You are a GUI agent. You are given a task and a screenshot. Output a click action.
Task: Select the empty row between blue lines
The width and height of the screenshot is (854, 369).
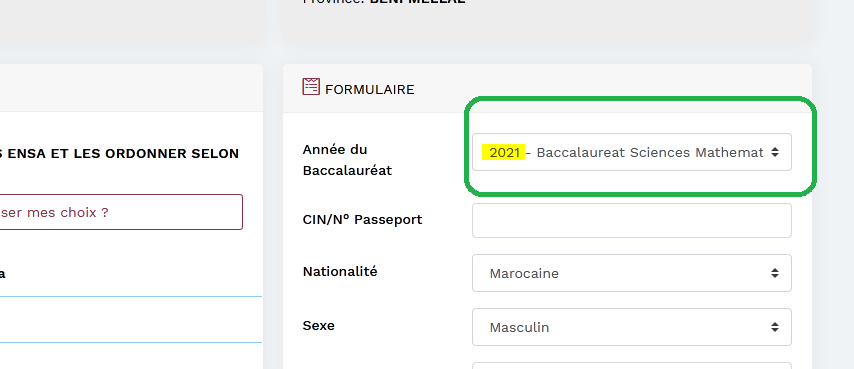click(x=131, y=320)
